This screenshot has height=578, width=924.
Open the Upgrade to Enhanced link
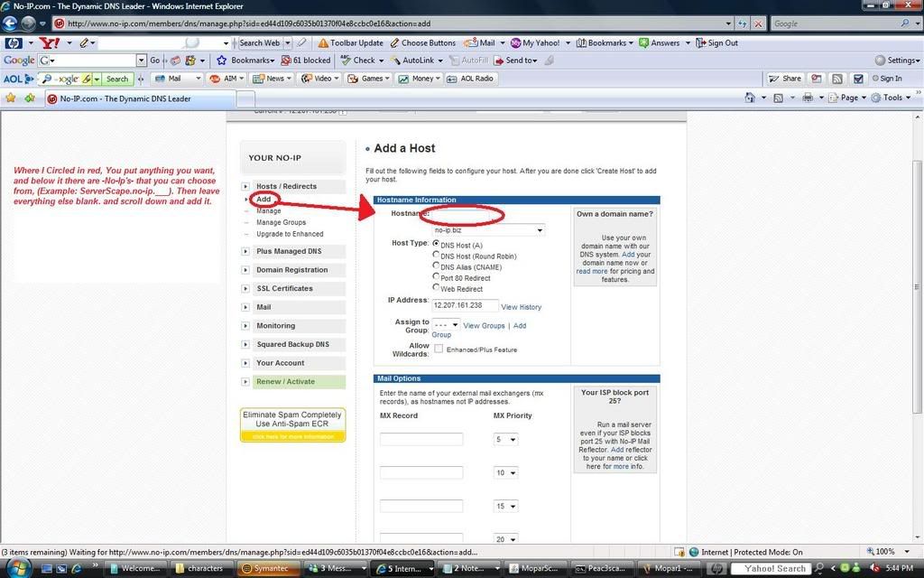(x=290, y=234)
